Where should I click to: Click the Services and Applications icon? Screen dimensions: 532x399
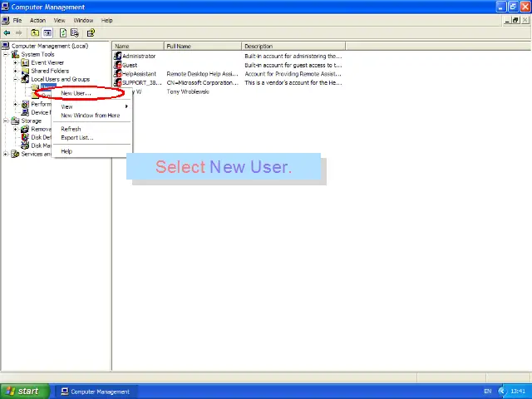tap(15, 154)
